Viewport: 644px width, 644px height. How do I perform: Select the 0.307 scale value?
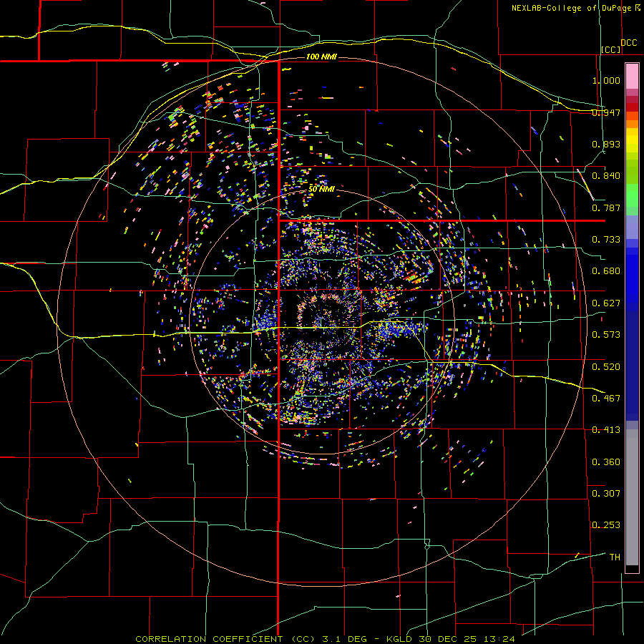coord(606,494)
